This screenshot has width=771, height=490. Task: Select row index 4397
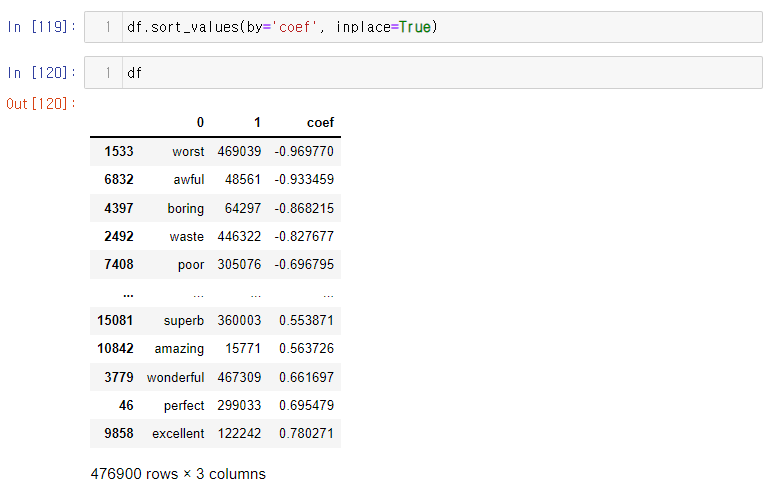pyautogui.click(x=119, y=208)
